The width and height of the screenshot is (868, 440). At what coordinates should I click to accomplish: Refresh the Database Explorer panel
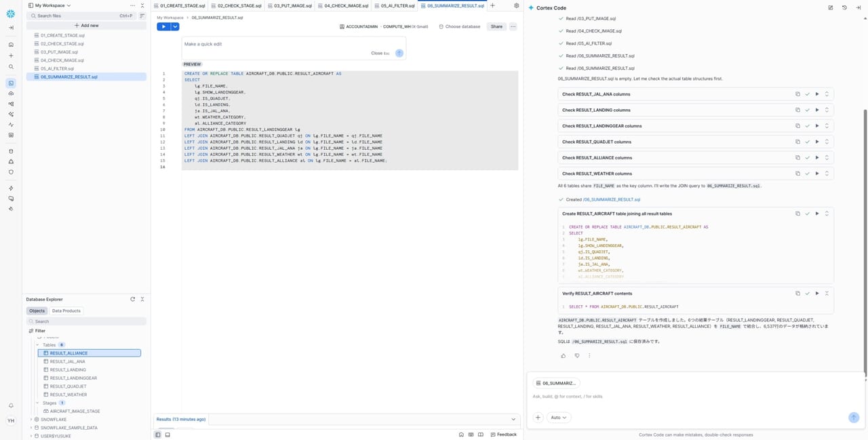pyautogui.click(x=133, y=299)
